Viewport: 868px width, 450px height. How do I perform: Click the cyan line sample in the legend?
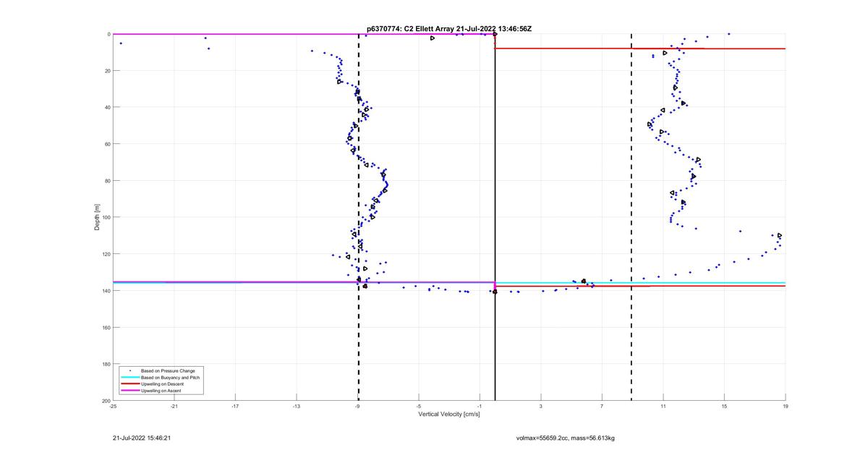click(x=129, y=378)
